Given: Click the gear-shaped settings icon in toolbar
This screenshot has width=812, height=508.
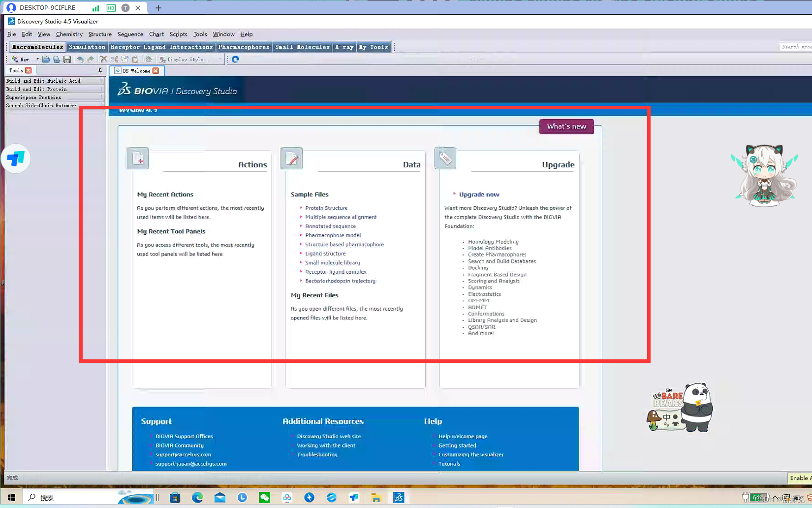Looking at the screenshot, I should tap(148, 60).
